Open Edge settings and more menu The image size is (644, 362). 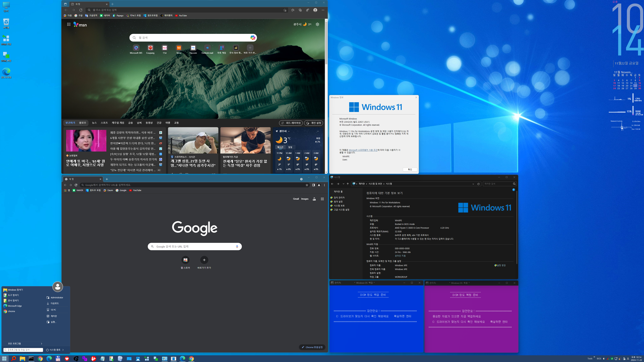[x=323, y=10]
